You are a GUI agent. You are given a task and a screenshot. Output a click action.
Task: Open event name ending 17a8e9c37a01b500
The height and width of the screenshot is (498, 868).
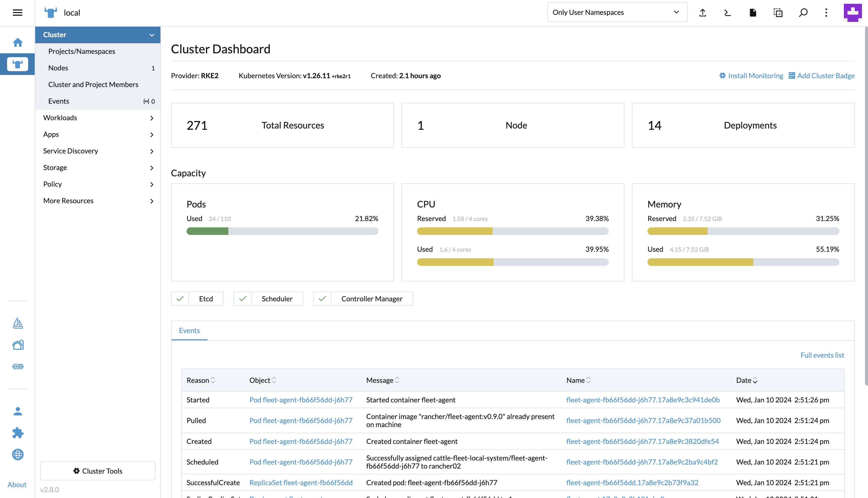click(643, 420)
